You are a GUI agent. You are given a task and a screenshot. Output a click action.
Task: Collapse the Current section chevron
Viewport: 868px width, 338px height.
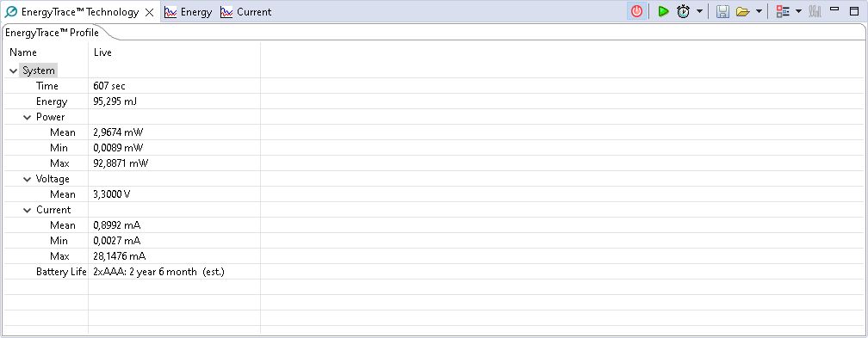[27, 210]
